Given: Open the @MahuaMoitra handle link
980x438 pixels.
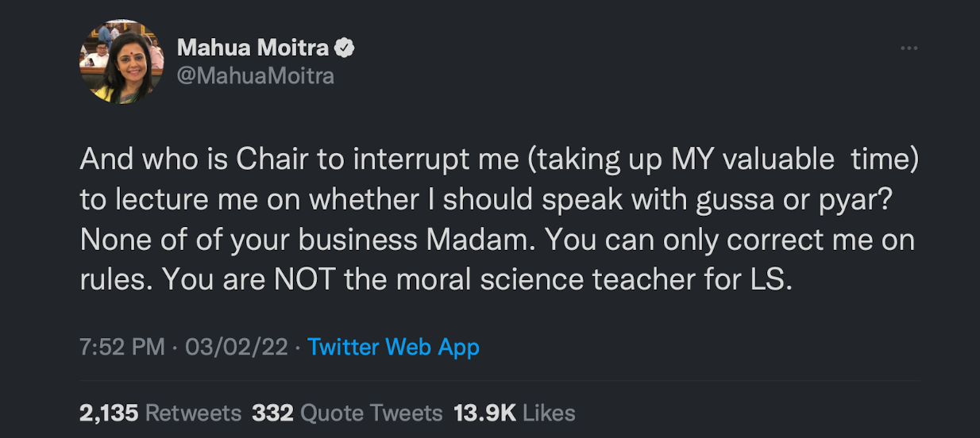Looking at the screenshot, I should point(255,76).
